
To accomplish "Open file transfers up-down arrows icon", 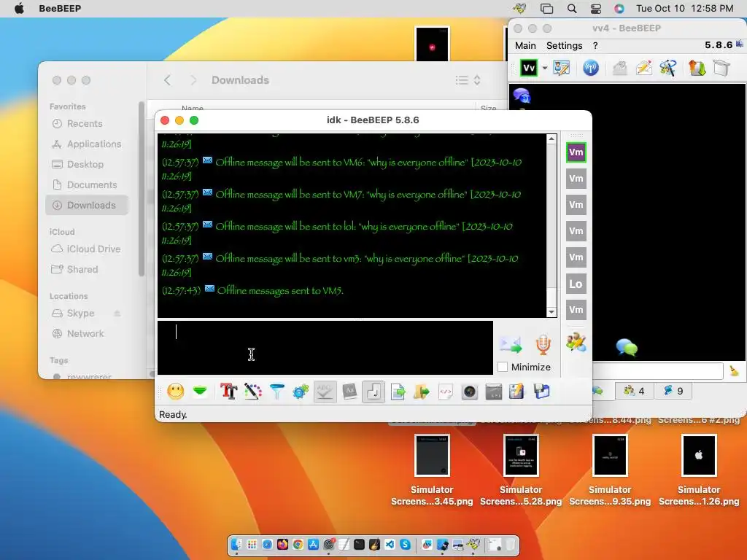I will click(697, 68).
